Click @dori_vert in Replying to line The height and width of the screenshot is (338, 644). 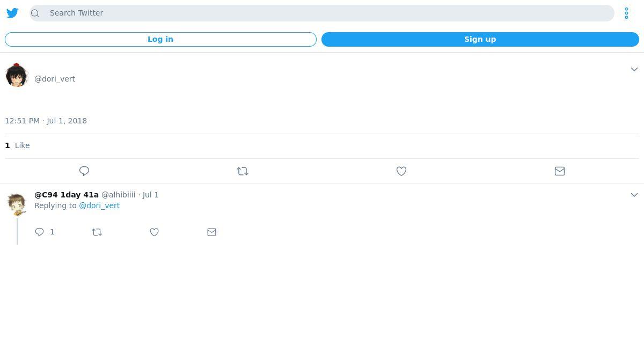(x=99, y=205)
